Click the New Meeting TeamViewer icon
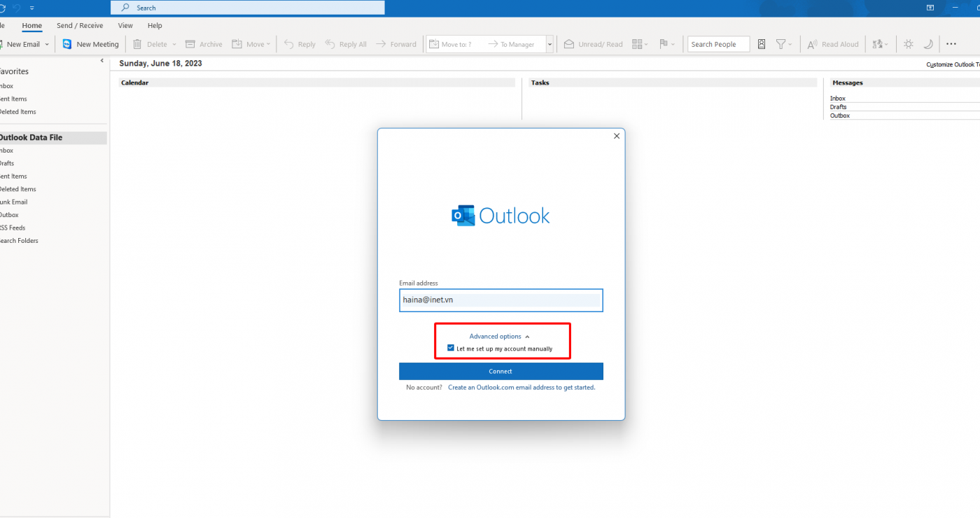This screenshot has width=980, height=518. [67, 44]
